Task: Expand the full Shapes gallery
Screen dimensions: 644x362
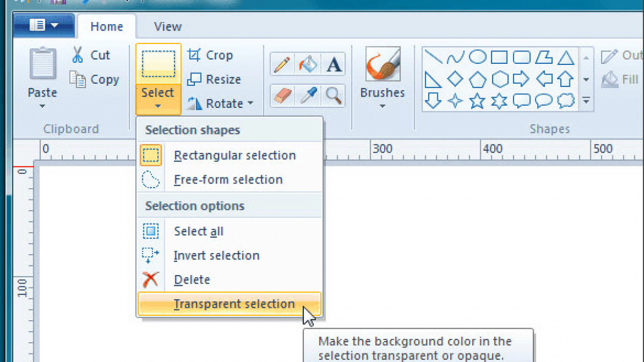Action: (x=586, y=101)
